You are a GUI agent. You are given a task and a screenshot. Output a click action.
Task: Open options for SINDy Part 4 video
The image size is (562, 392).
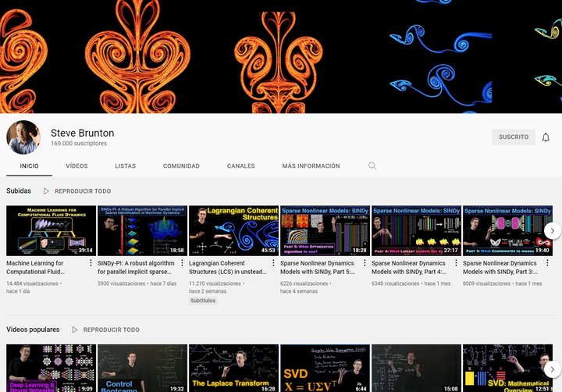click(x=456, y=263)
